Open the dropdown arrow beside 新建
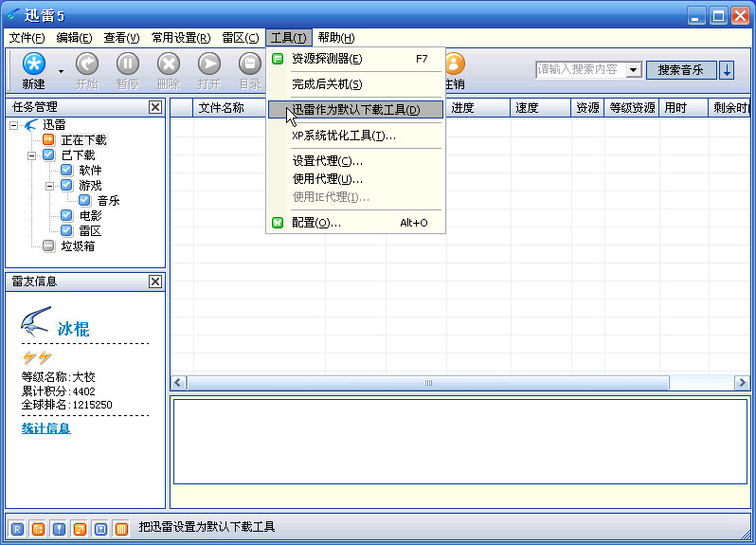Viewport: 756px width, 545px height. click(61, 71)
